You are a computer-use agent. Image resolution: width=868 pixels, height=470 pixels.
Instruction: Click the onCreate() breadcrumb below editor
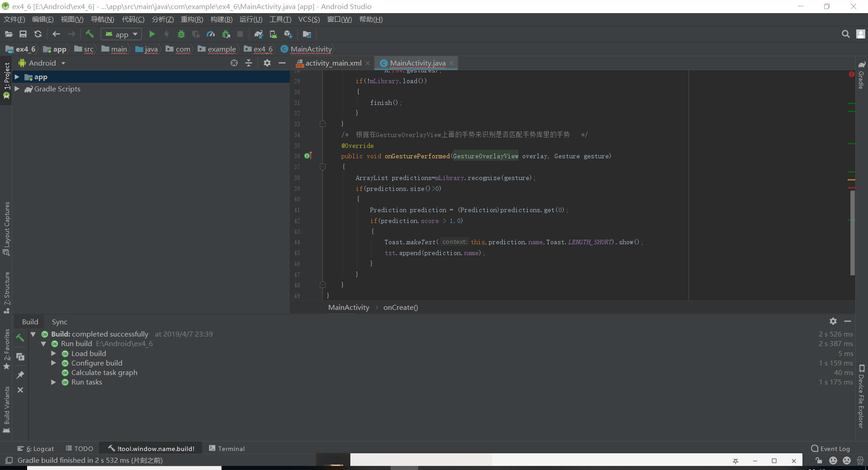pos(401,308)
